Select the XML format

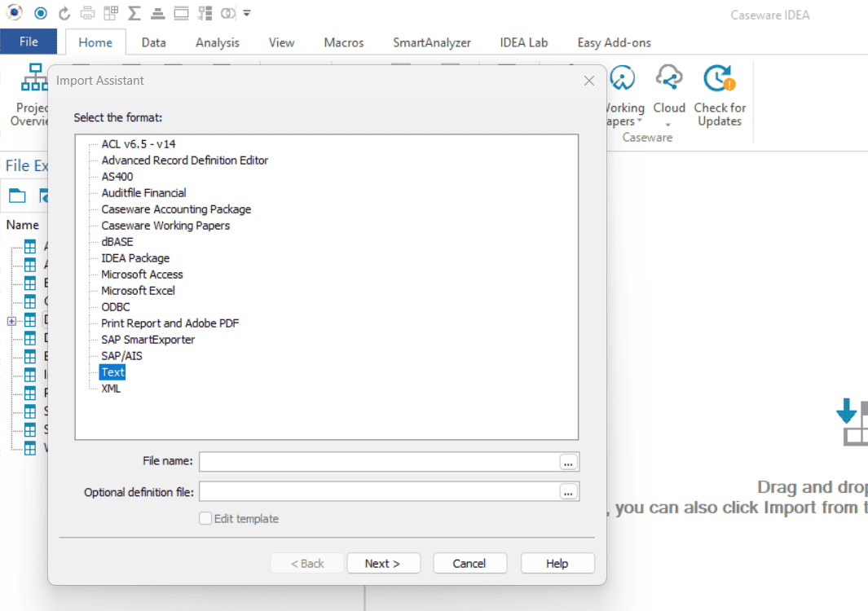(111, 389)
